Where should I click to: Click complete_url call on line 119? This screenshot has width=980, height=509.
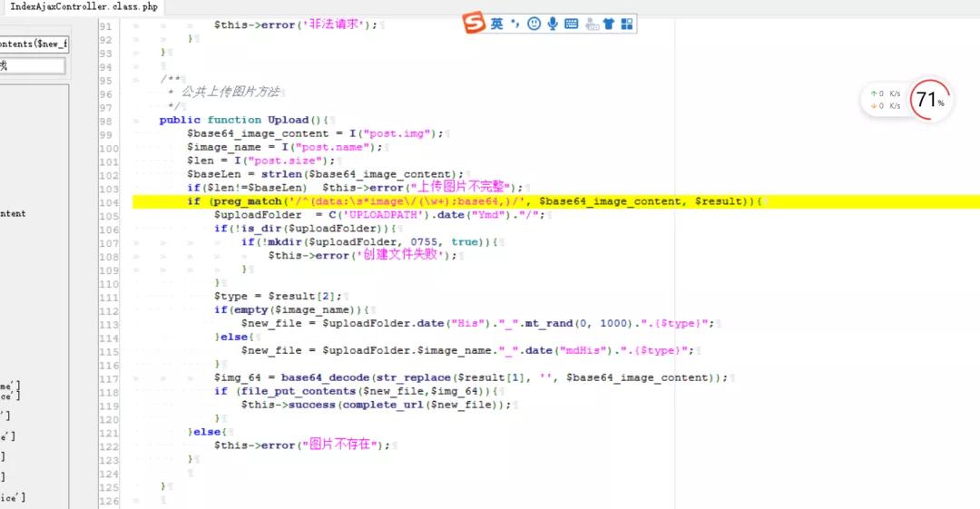[x=381, y=406]
